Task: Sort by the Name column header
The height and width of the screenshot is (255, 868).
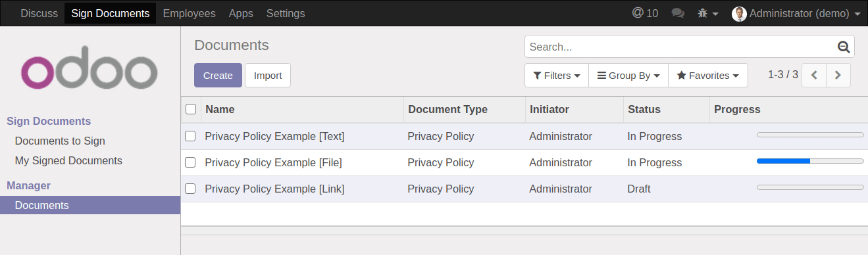Action: tap(302, 109)
